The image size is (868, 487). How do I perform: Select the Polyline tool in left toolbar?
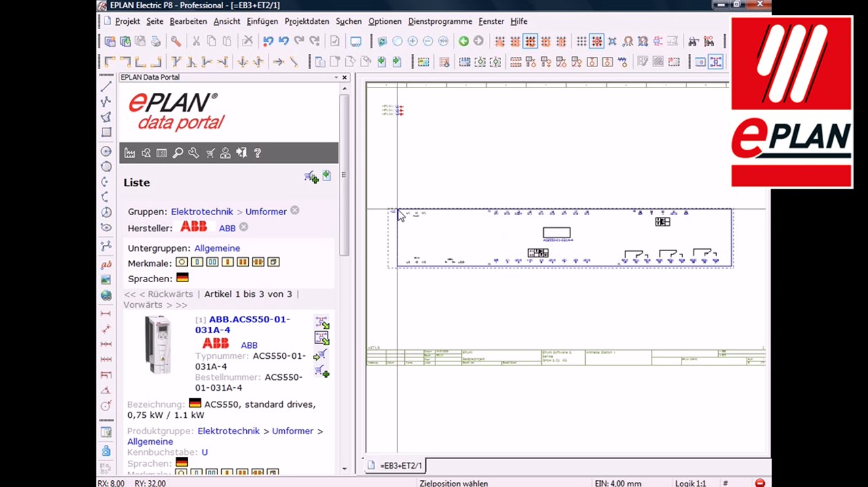click(106, 102)
